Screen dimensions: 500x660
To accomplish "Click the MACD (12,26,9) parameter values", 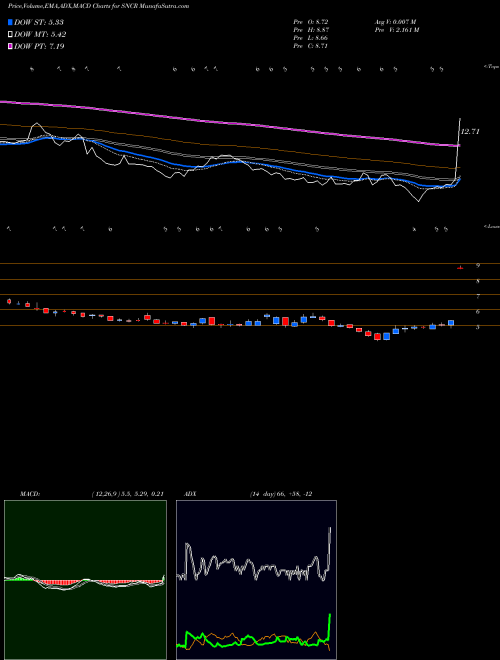I will 127,494.
